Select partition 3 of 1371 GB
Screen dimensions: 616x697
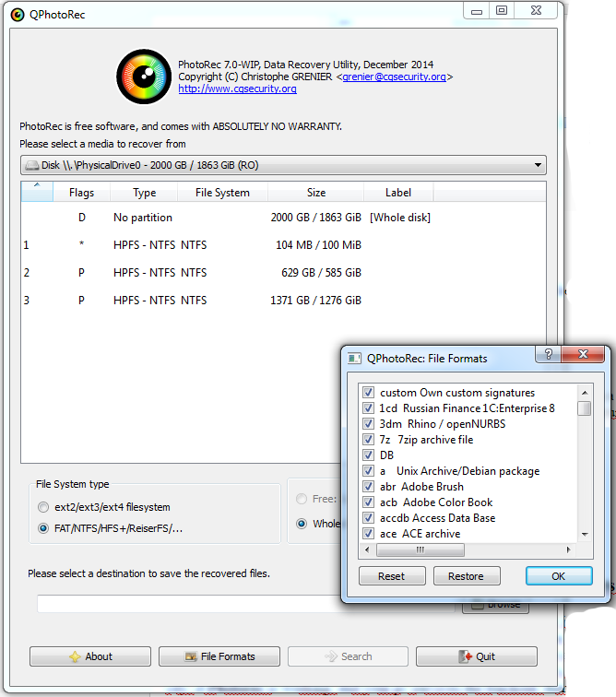coord(283,301)
